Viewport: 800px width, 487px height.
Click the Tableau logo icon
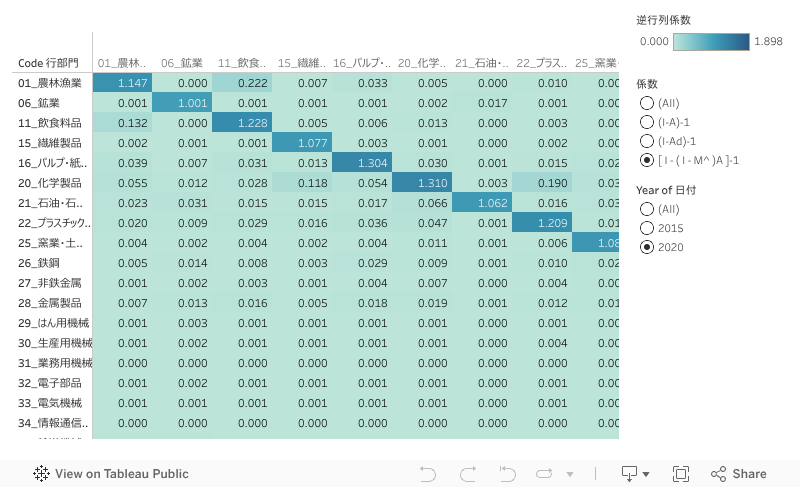point(42,474)
